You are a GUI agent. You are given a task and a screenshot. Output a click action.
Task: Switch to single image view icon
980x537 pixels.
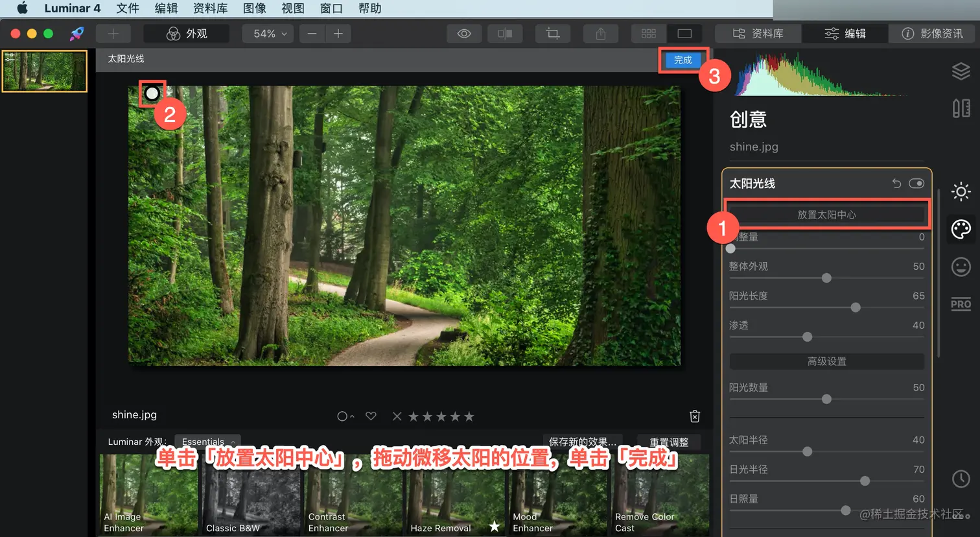pos(684,34)
